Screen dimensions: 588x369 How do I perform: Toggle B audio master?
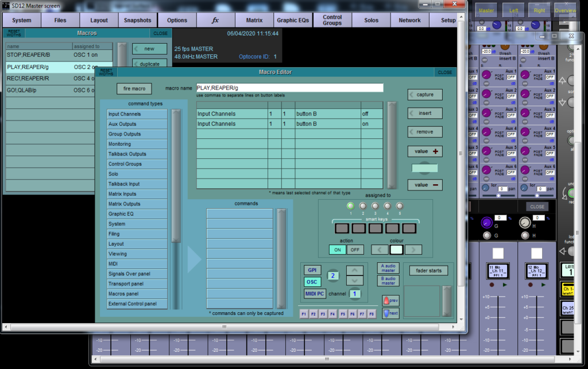[x=388, y=281]
